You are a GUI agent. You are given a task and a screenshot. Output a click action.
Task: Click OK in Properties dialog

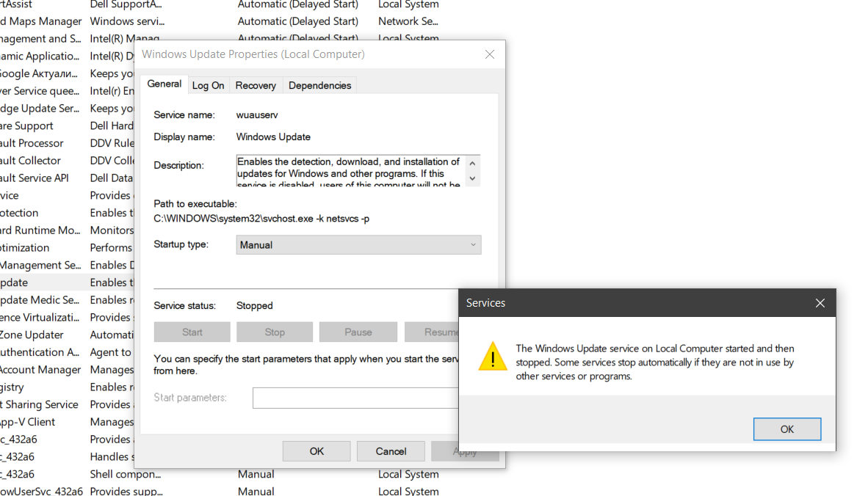pos(317,451)
